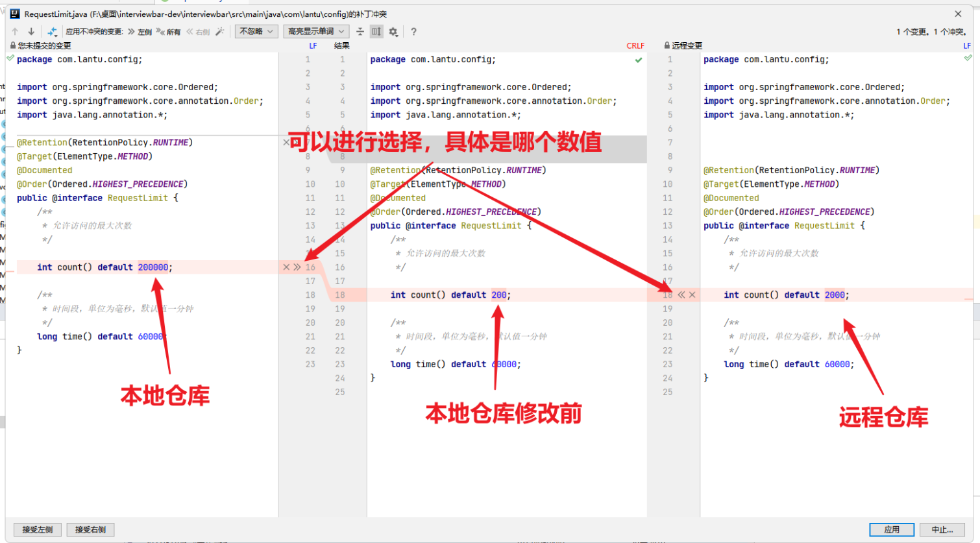Click the 接受左侧 button
This screenshot has width=980, height=543.
(x=38, y=529)
